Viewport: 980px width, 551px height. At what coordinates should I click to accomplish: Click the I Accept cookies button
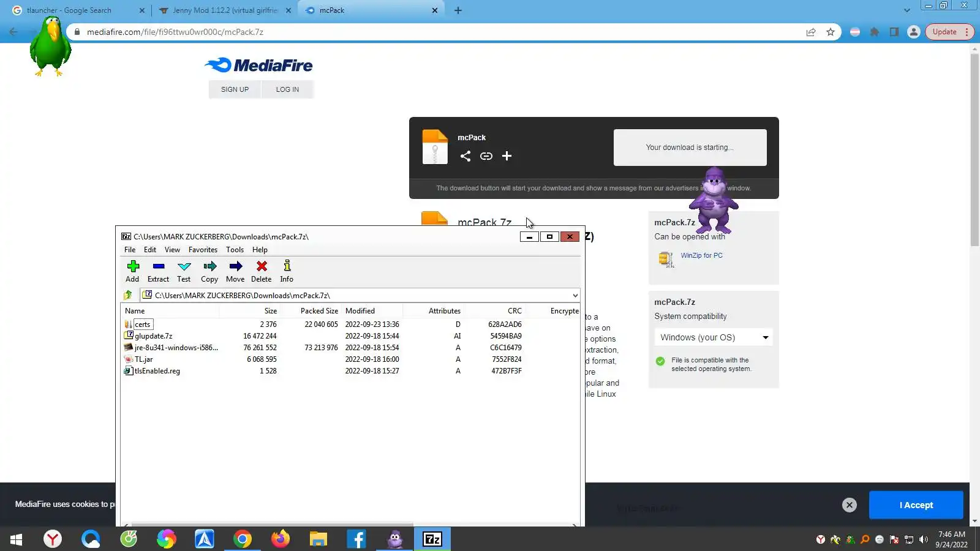point(916,505)
